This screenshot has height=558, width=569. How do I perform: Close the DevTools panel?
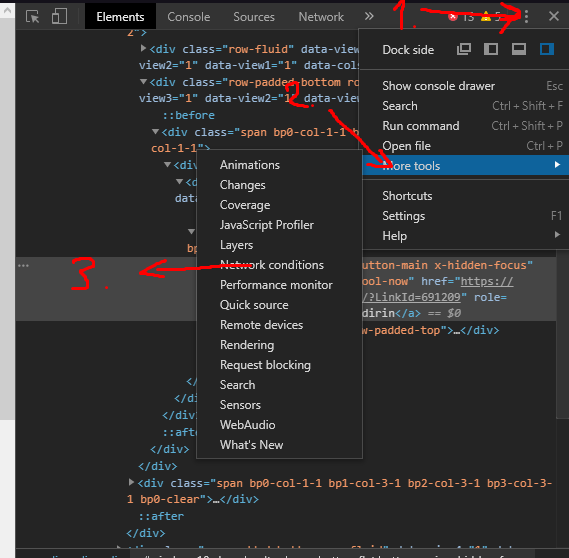(554, 16)
